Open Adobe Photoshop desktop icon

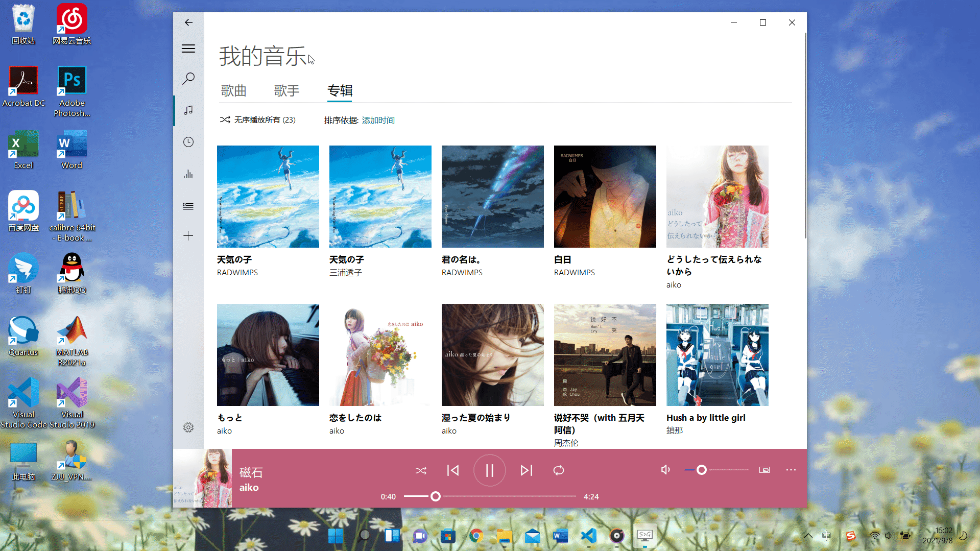point(71,92)
